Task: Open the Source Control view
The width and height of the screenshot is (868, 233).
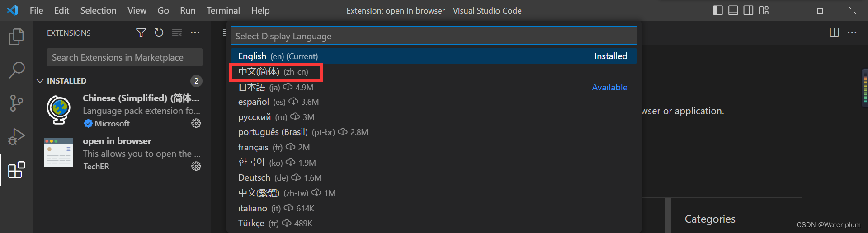Action: click(16, 103)
